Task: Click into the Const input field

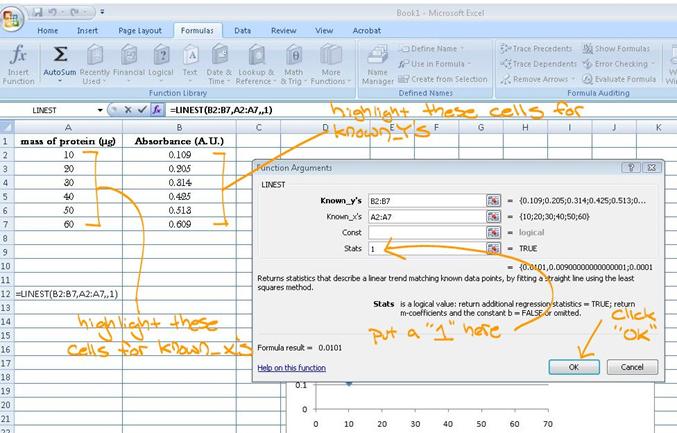Action: (427, 232)
